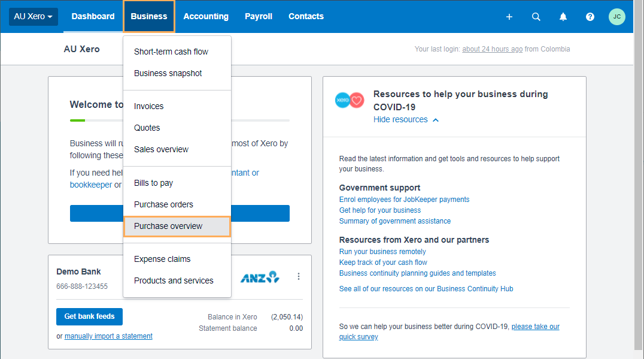Screen dimensions: 644x359
Task: Click manually import a statement link
Action: coord(108,336)
